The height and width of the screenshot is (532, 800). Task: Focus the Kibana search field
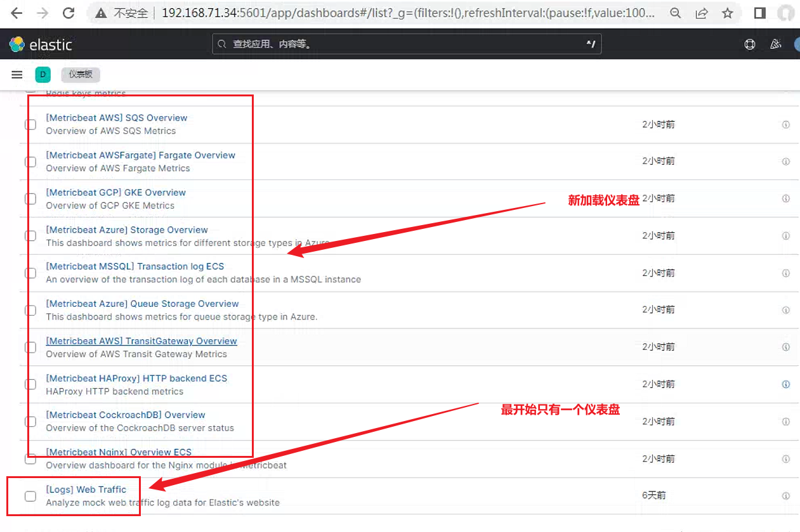pyautogui.click(x=407, y=44)
